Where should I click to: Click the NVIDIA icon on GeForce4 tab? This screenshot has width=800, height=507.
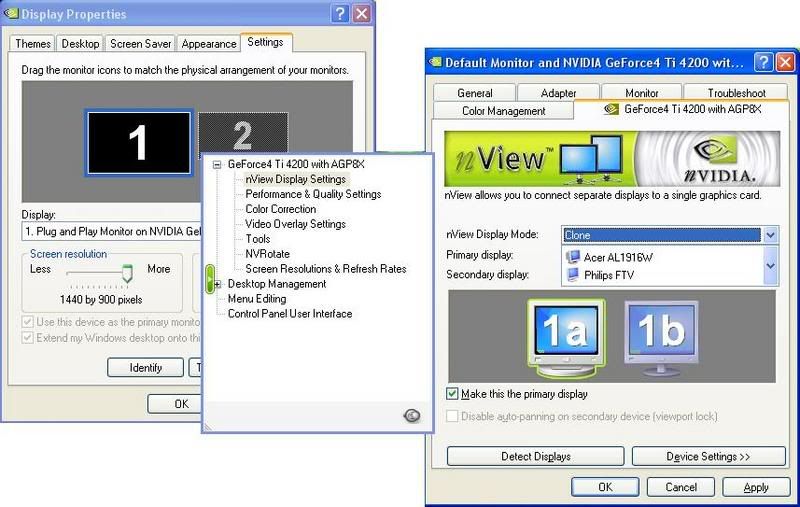click(x=611, y=109)
